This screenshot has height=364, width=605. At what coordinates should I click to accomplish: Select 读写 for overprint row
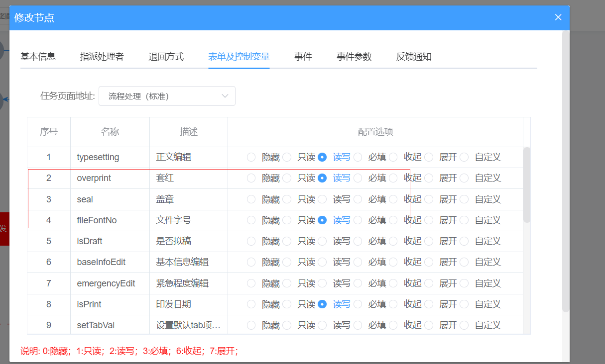click(322, 178)
